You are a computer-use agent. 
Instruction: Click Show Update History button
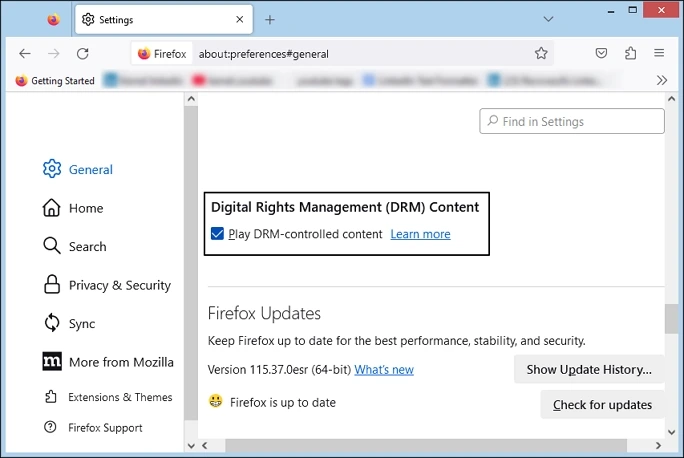[x=589, y=369]
